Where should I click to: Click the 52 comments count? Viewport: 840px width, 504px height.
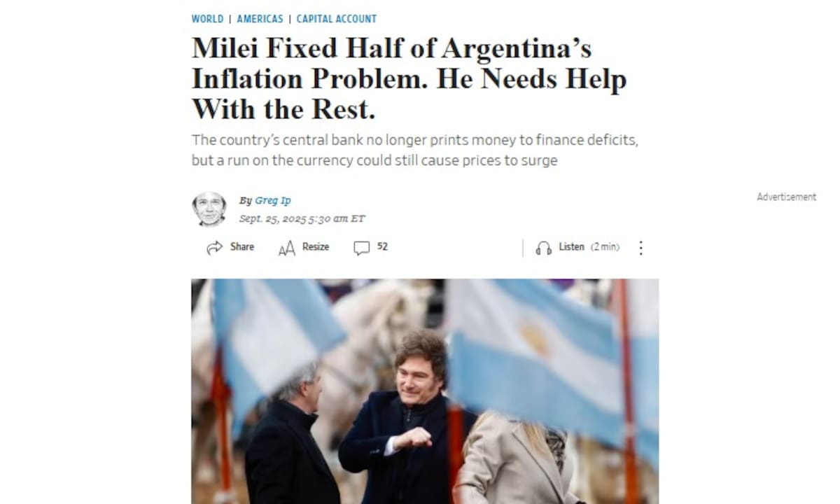382,247
